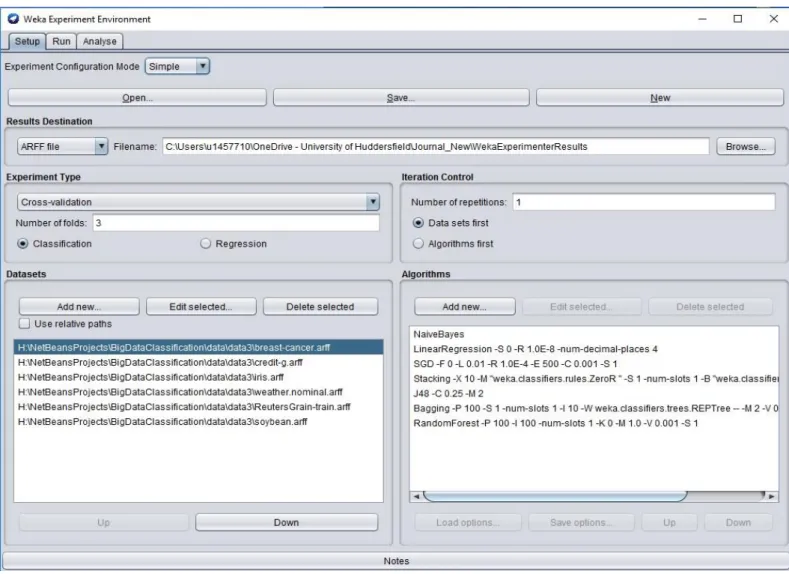Select LinearRegression algorithm entry

point(594,349)
